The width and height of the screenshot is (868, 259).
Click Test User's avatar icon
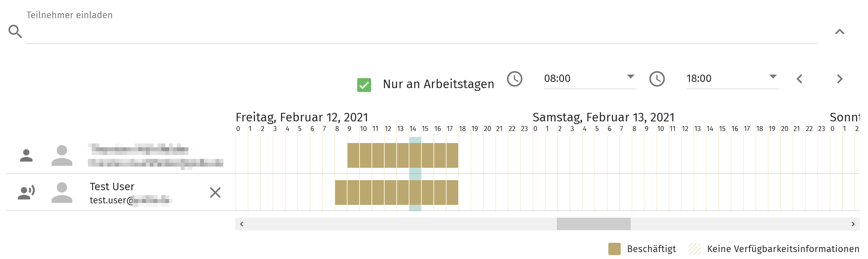pos(62,193)
